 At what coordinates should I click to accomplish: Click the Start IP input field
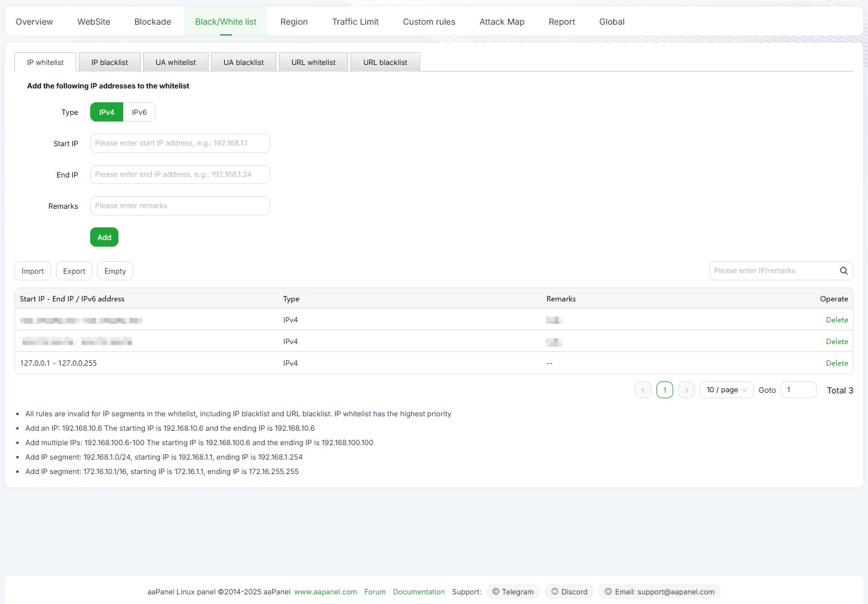pos(180,143)
